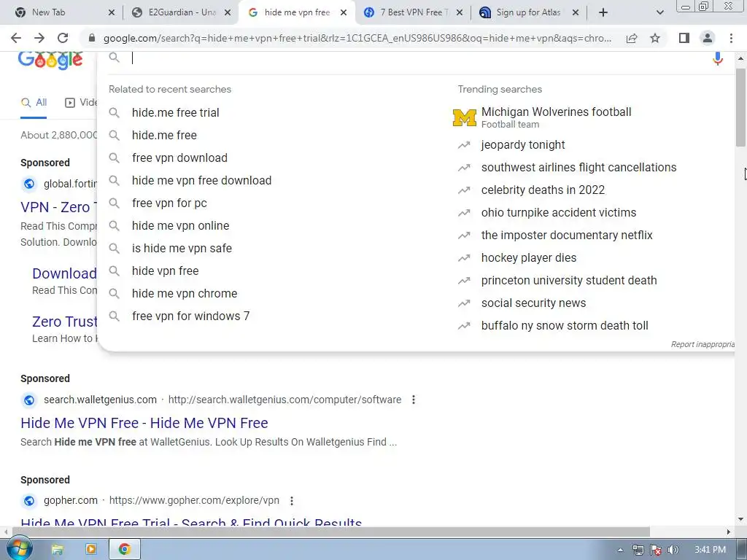Open options for gopher.com sponsored result
This screenshot has width=747, height=560.
(x=292, y=500)
